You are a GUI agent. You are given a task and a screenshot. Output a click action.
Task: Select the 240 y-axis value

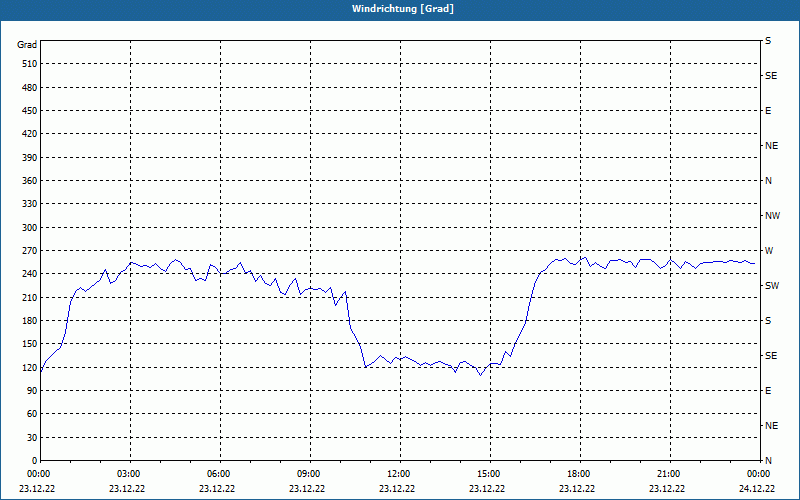coord(30,274)
